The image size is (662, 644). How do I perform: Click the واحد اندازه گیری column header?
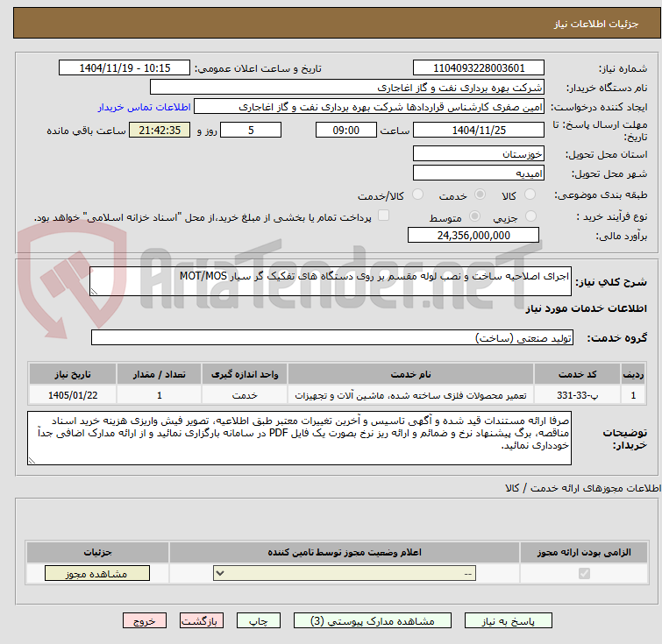point(245,374)
